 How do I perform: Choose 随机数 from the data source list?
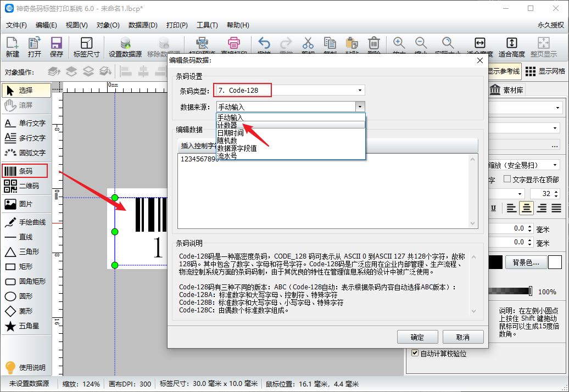click(x=291, y=141)
